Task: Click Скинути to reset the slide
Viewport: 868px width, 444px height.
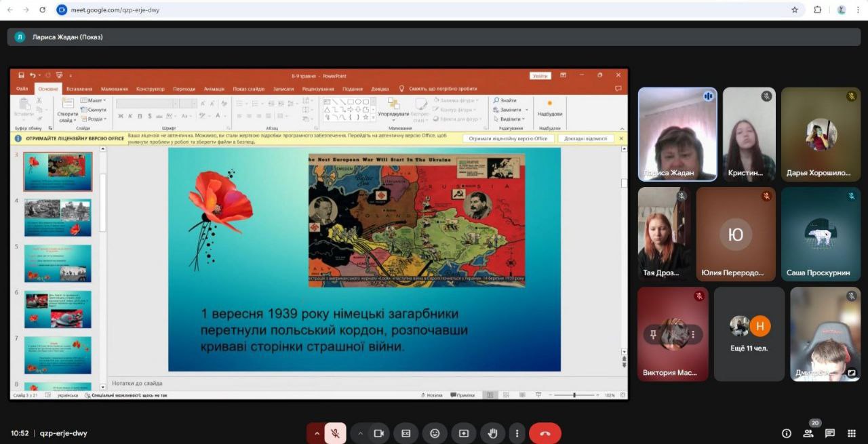Action: [94, 110]
